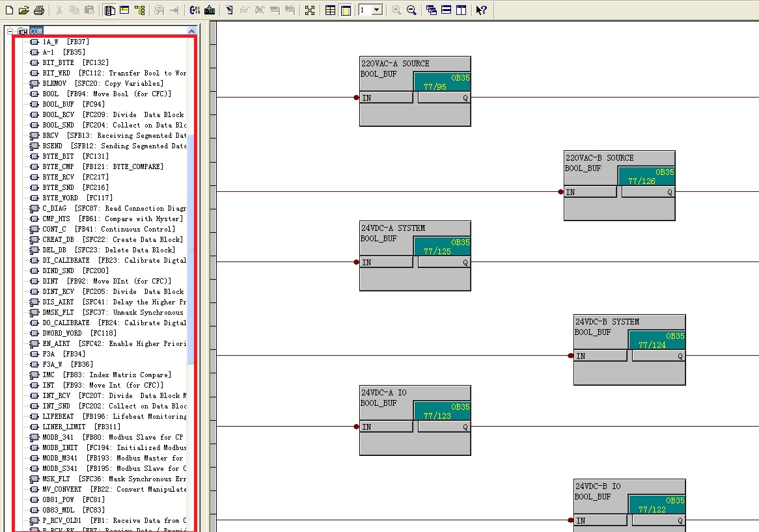Image resolution: width=759 pixels, height=532 pixels.
Task: Click the Fit to window icon
Action: coord(309,10)
